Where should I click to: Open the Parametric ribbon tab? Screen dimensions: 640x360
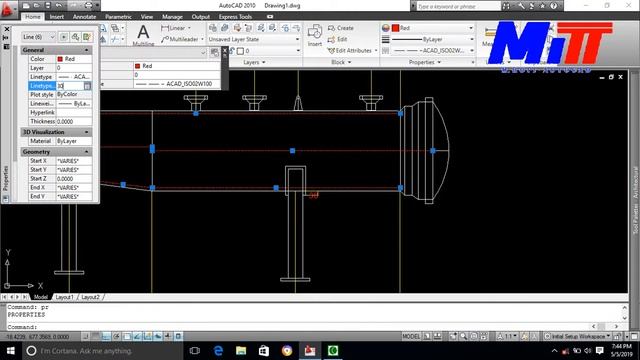pos(118,17)
